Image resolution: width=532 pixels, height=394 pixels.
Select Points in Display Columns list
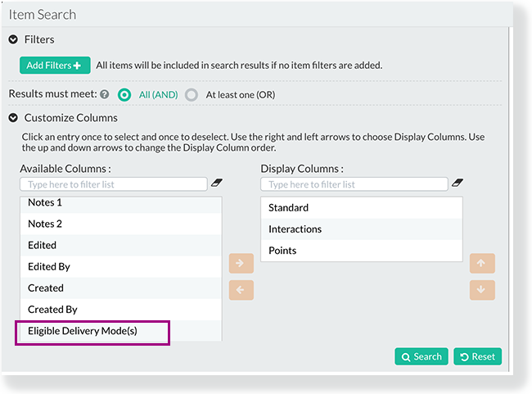pos(362,251)
